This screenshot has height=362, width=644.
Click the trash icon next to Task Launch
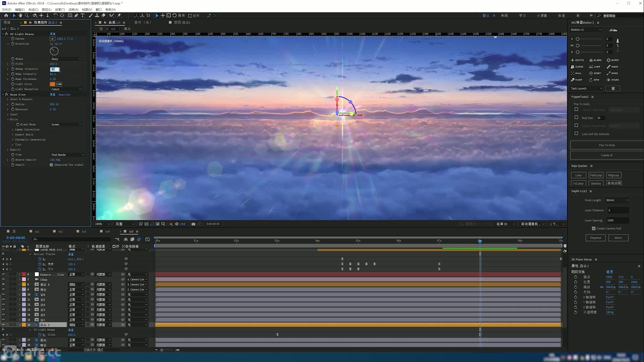[613, 88]
